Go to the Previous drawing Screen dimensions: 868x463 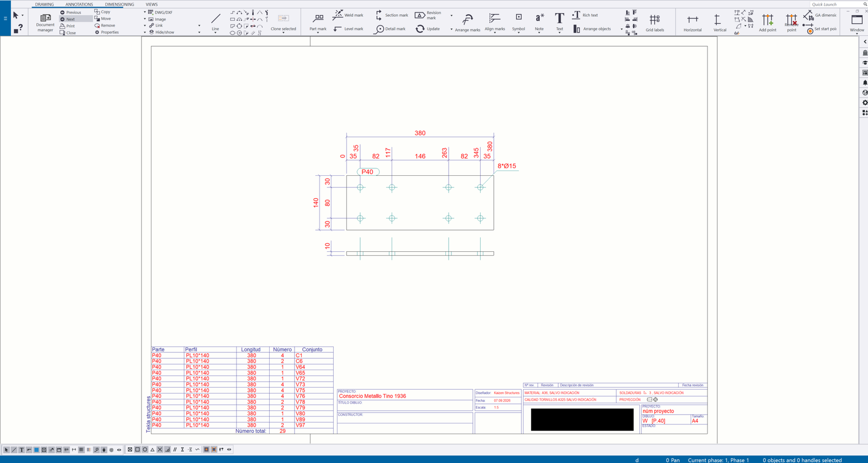(x=71, y=12)
